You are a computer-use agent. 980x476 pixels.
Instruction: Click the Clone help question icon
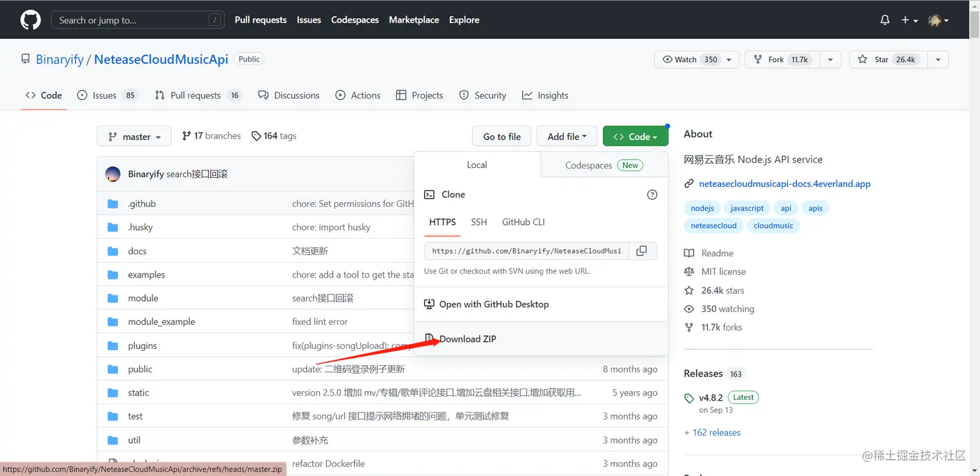click(652, 195)
